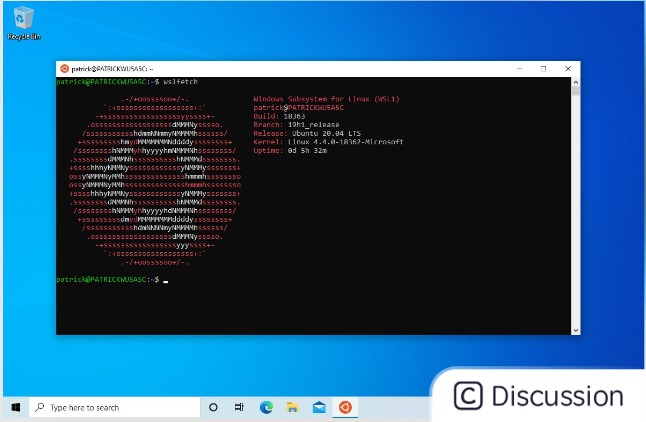Close the Ubuntu terminal window
The image size is (646, 422).
coord(567,69)
